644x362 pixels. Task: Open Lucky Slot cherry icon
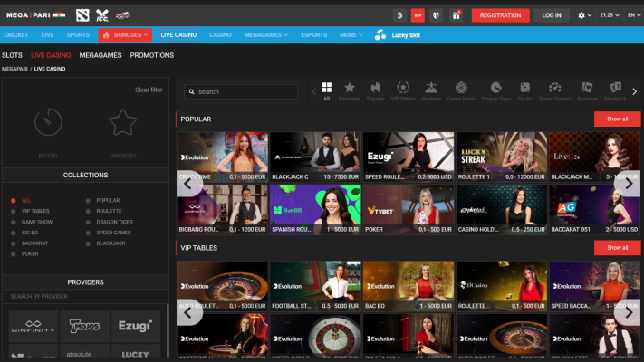(x=380, y=35)
